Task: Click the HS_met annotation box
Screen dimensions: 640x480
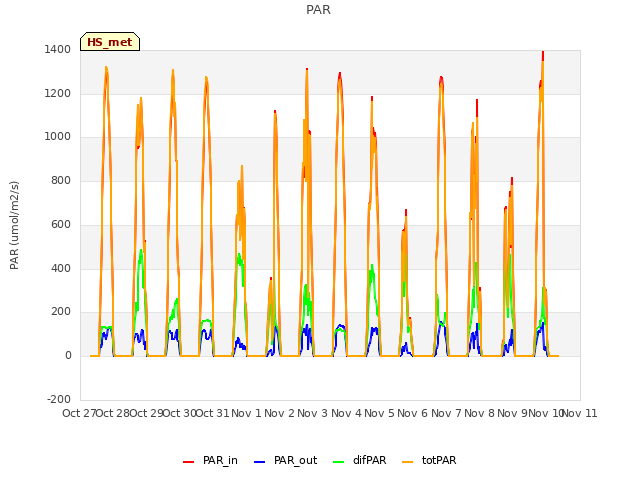Action: point(110,42)
